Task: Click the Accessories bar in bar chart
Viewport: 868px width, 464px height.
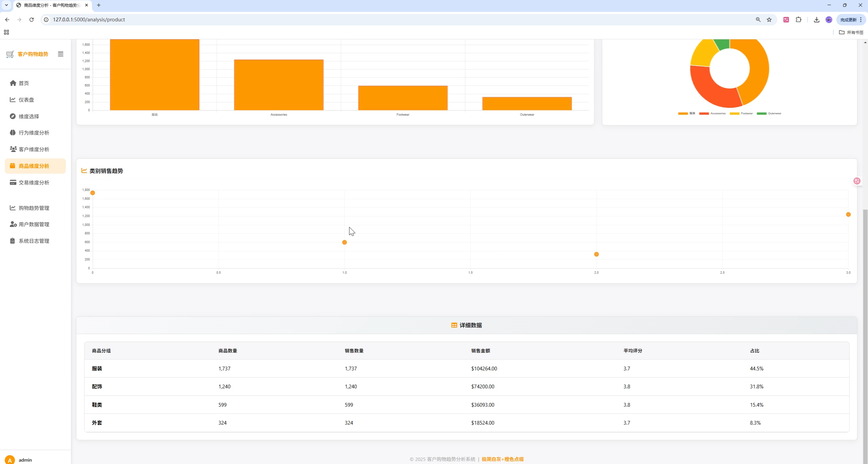Action: click(x=279, y=85)
